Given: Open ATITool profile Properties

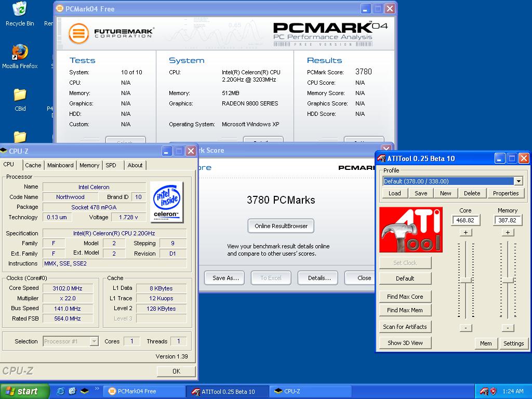Looking at the screenshot, I should pyautogui.click(x=506, y=193).
